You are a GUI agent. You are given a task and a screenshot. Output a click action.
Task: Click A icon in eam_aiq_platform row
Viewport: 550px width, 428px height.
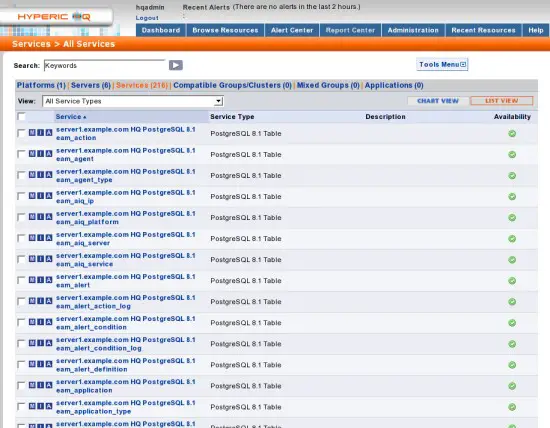[x=49, y=217]
